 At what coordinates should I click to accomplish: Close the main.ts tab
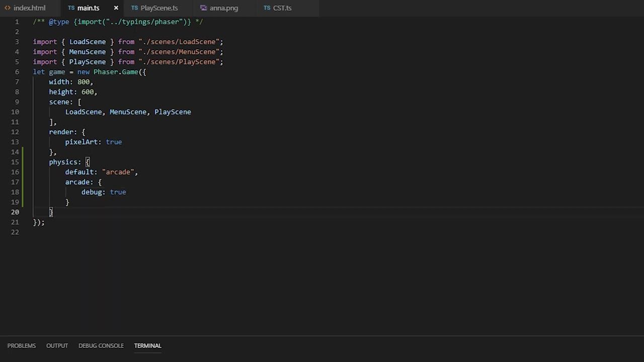coord(116,8)
